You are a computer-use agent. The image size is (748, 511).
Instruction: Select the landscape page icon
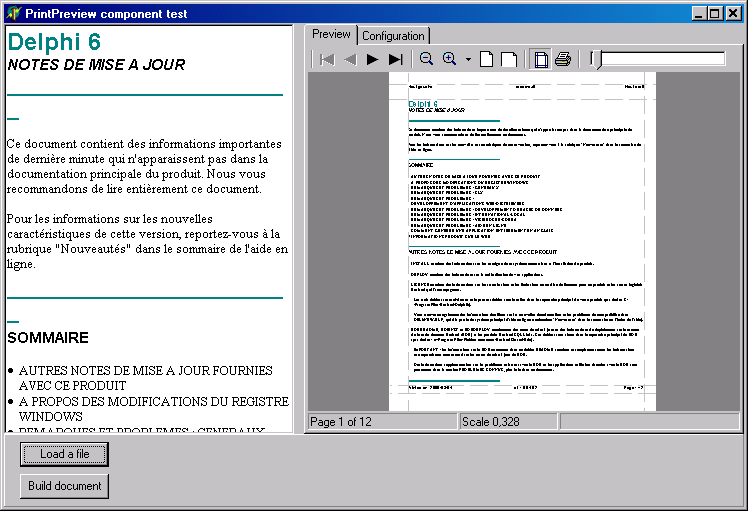[509, 59]
